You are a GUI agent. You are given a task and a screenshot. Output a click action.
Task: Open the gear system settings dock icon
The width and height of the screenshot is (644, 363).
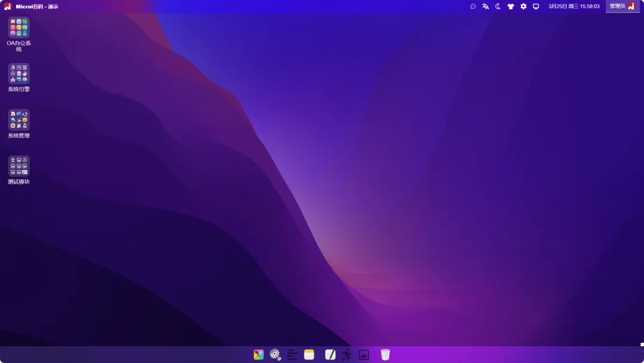click(275, 355)
